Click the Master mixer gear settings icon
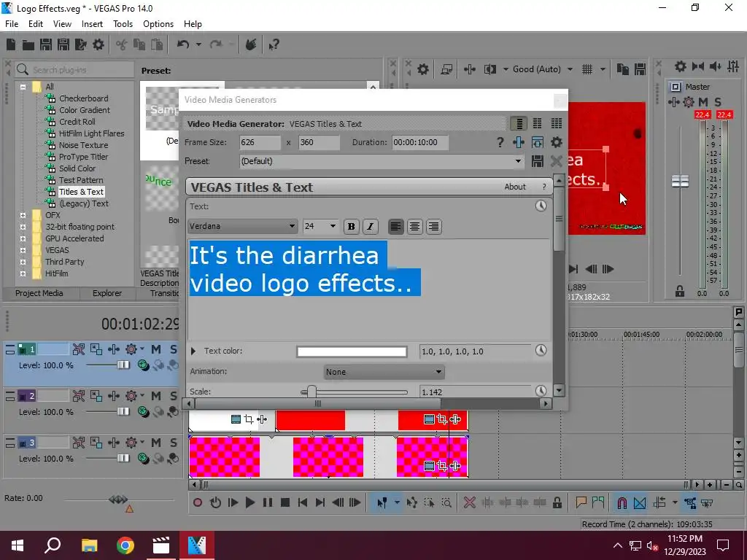Image resolution: width=747 pixels, height=560 pixels. tap(681, 66)
